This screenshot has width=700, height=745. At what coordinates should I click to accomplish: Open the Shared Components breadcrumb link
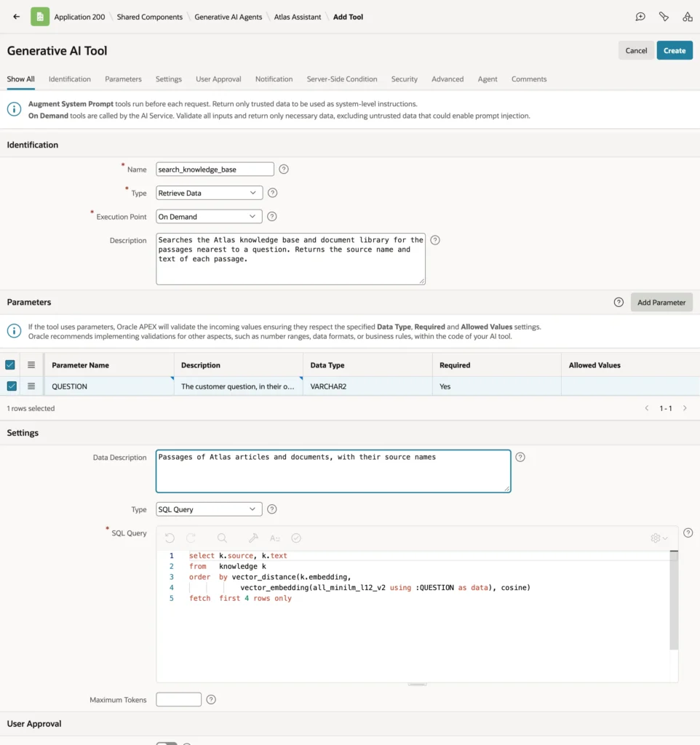150,17
